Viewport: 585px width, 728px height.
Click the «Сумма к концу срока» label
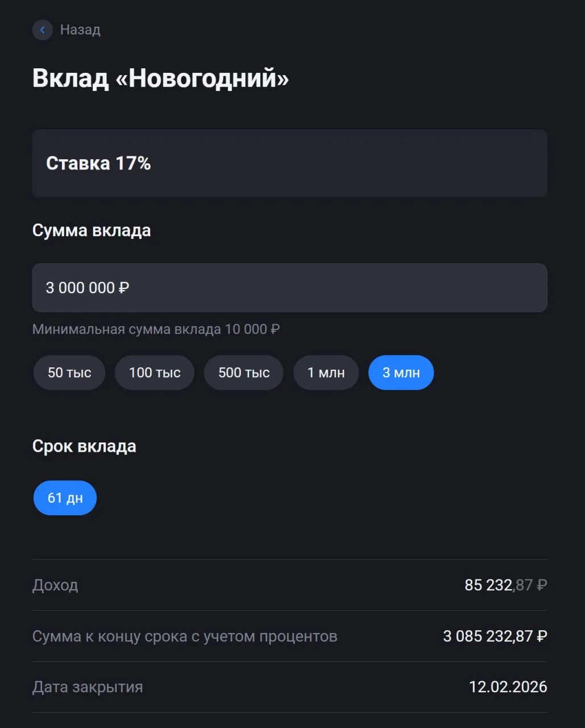point(185,636)
